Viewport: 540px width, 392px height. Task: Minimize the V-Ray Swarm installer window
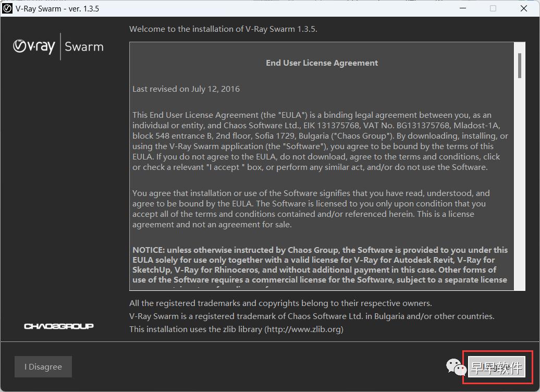pyautogui.click(x=463, y=8)
